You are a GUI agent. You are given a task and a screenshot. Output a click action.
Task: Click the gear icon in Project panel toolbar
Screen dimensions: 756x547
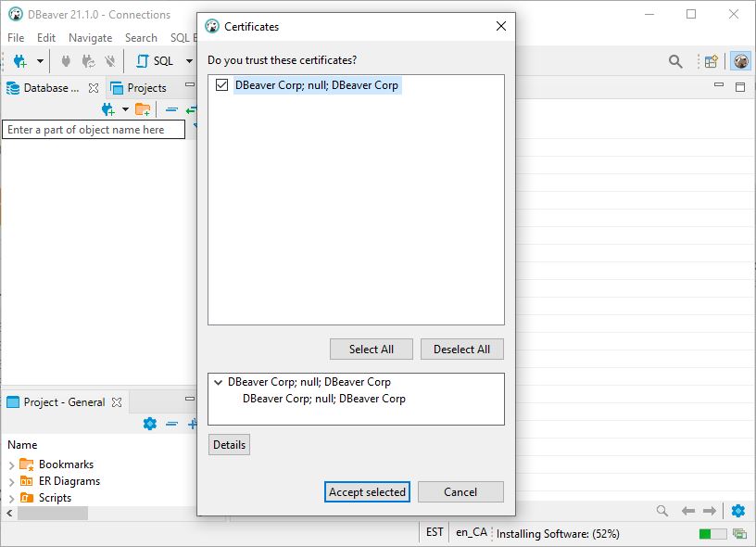point(150,424)
